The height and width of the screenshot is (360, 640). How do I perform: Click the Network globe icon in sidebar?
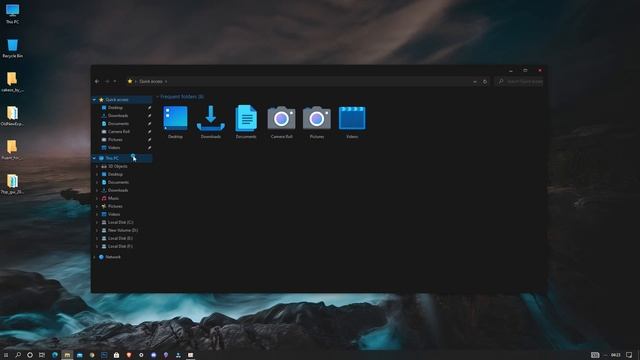(101, 257)
